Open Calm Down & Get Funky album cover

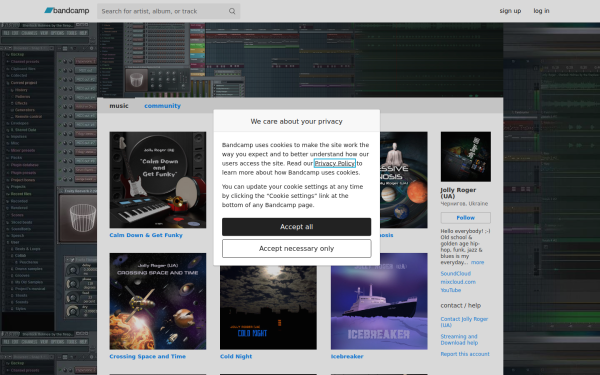click(x=158, y=180)
